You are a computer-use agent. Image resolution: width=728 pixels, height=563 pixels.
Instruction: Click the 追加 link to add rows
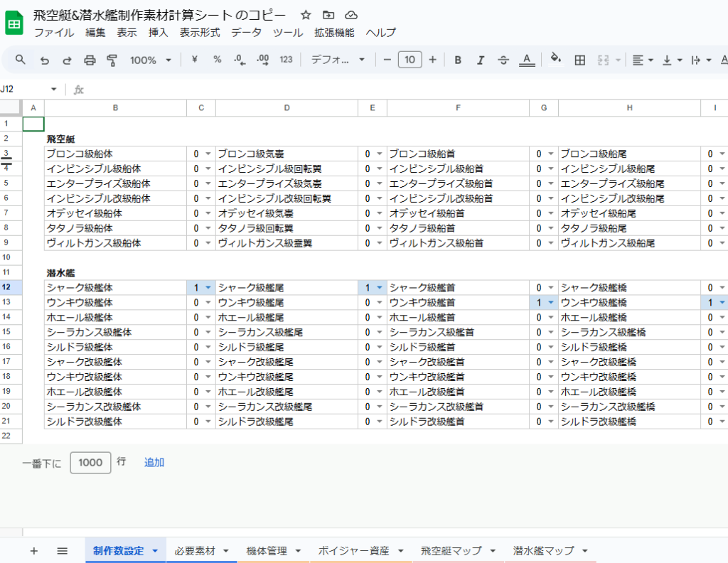(154, 462)
